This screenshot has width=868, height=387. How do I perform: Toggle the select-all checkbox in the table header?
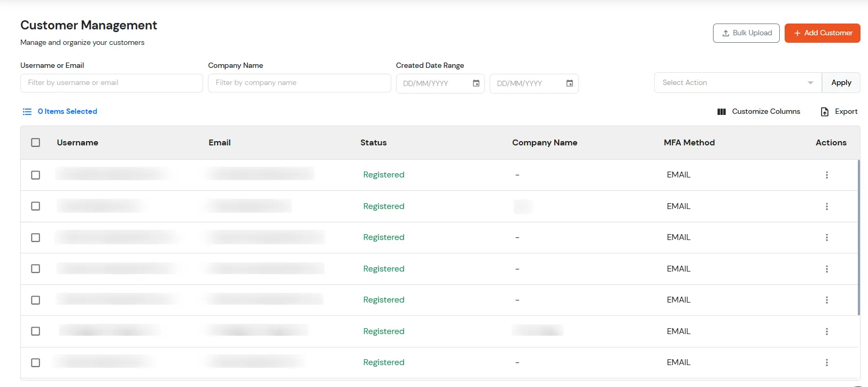[x=36, y=143]
